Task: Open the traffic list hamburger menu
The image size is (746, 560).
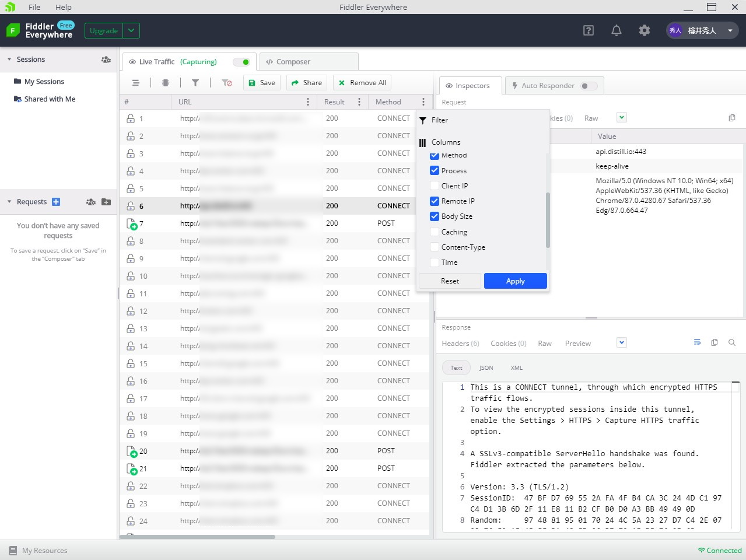Action: click(135, 82)
